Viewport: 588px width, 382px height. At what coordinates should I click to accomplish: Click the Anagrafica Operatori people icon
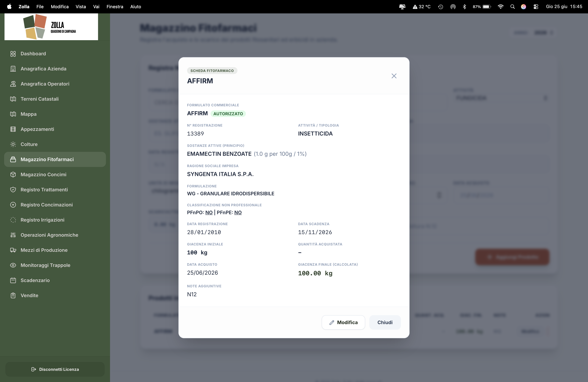point(13,84)
